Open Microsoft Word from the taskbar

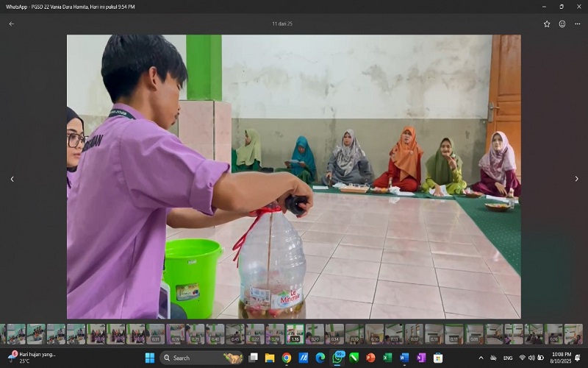coord(404,358)
